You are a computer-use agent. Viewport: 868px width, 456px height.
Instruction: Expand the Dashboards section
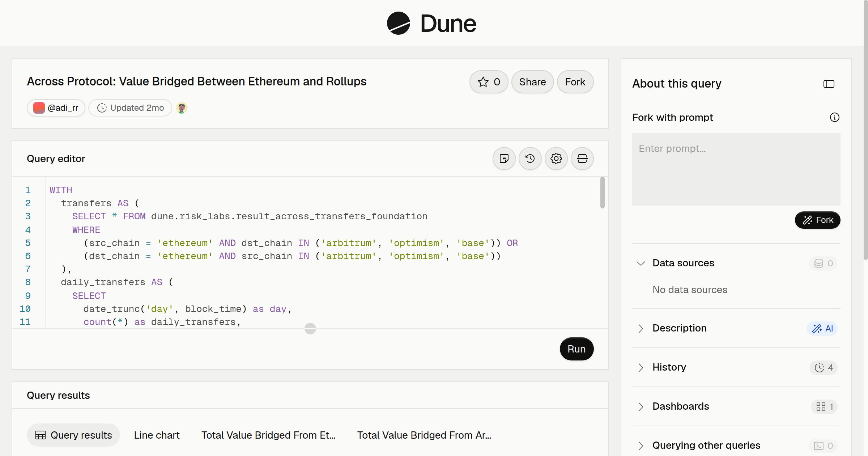[x=641, y=406]
